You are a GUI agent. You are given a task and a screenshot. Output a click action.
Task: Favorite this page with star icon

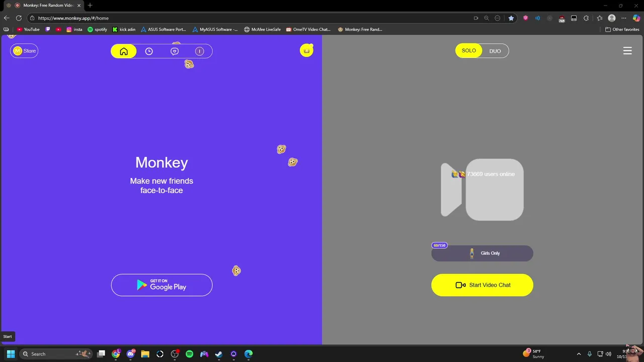pyautogui.click(x=511, y=18)
